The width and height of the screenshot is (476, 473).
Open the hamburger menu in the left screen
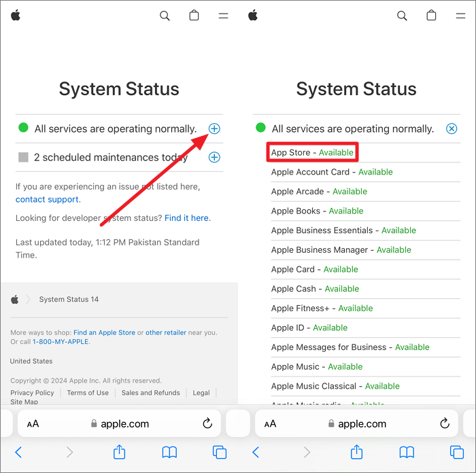[x=223, y=16]
